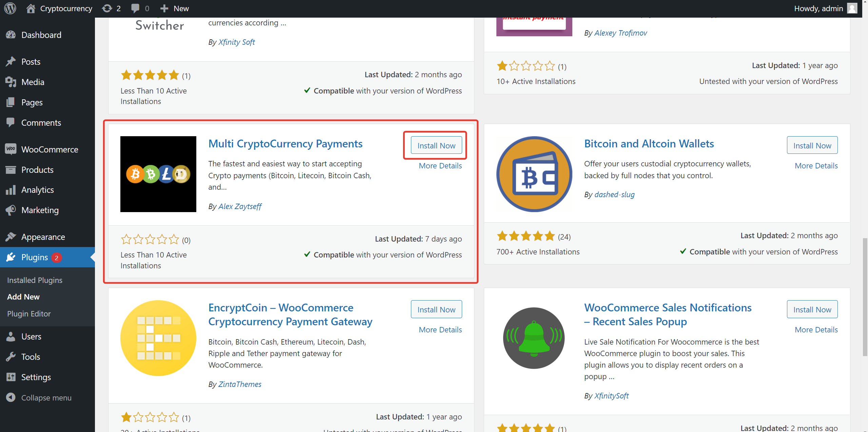Click Bitcoin Wallets five-star rating
Screen dimensions: 868x432
click(526, 236)
